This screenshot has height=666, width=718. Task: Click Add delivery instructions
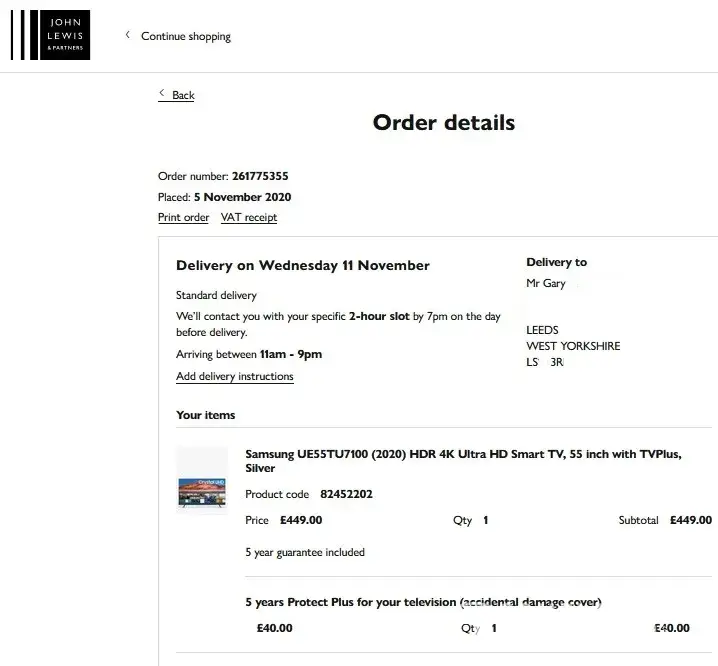click(x=235, y=377)
